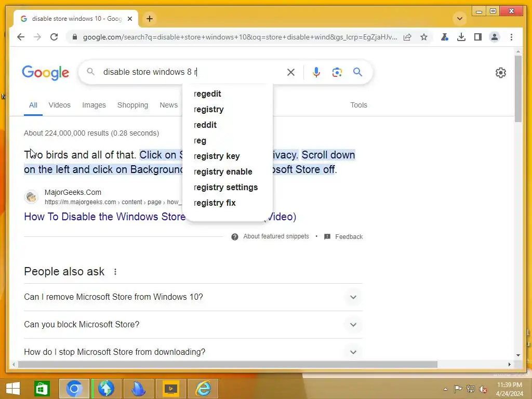The width and height of the screenshot is (532, 399).
Task: Switch to the News results tab
Action: pyautogui.click(x=169, y=105)
